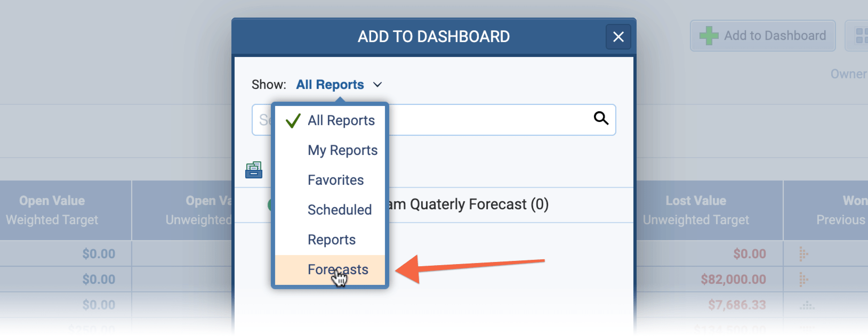Click the chart icon beside the $7,686.33 value
Viewport: 868px width, 336px height.
pos(807,306)
